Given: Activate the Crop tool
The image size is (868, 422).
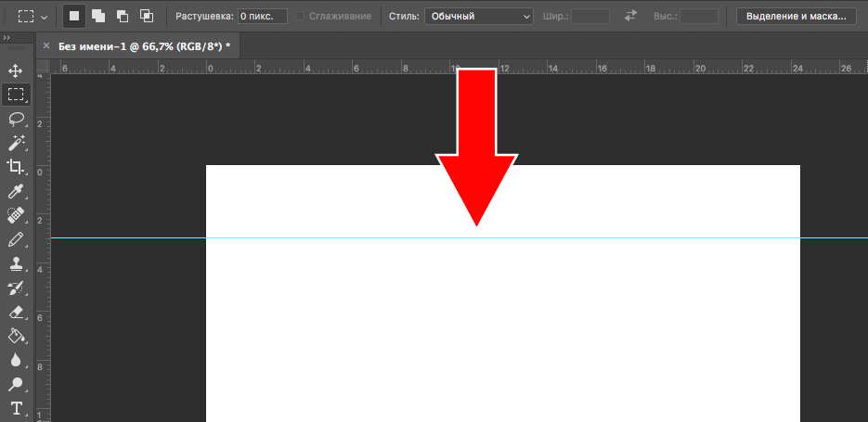Looking at the screenshot, I should coord(16,166).
